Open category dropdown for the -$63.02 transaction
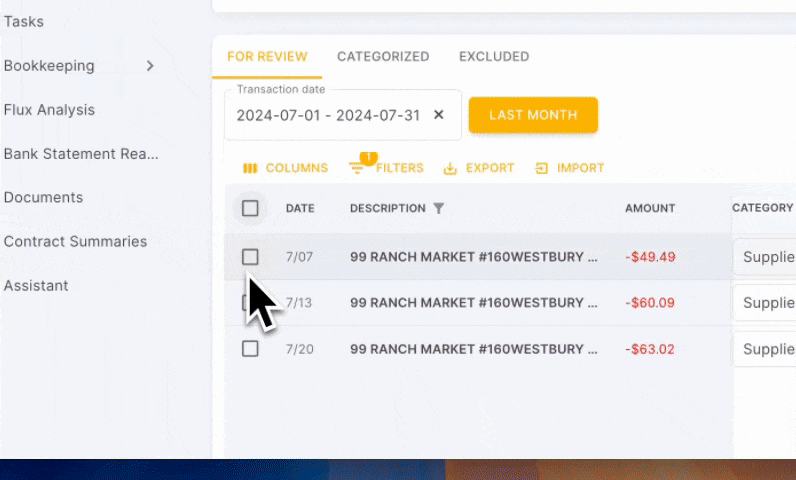The height and width of the screenshot is (480, 796). (766, 349)
